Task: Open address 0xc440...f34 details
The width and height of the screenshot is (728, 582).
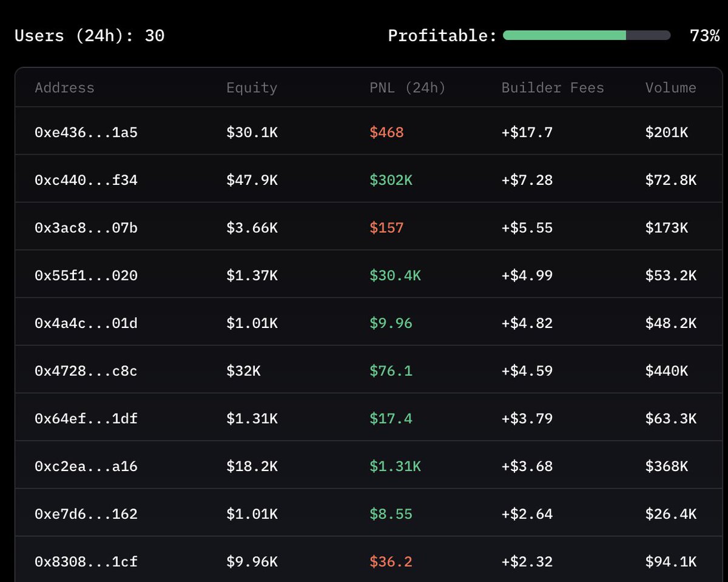Action: tap(85, 179)
